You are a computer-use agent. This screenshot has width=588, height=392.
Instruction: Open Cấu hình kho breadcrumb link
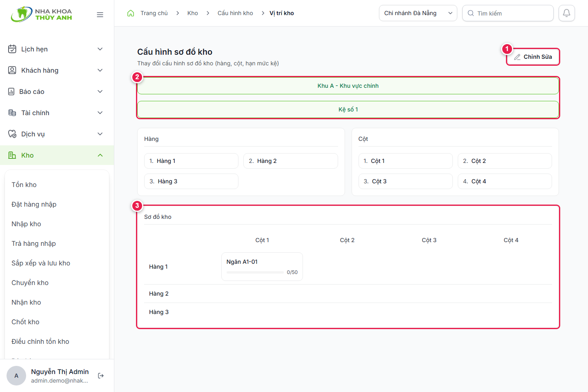click(x=235, y=13)
